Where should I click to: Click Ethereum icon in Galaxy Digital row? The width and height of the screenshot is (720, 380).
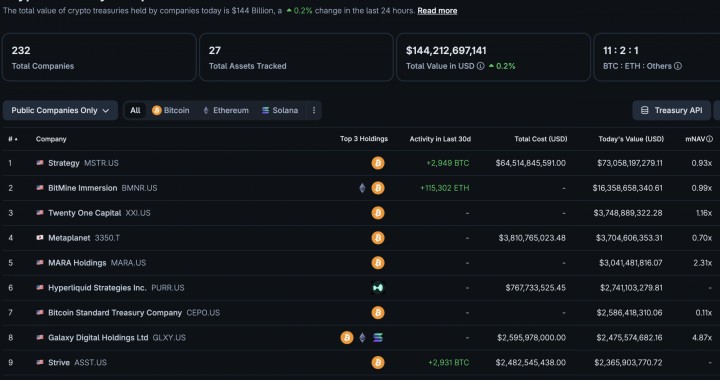point(362,338)
